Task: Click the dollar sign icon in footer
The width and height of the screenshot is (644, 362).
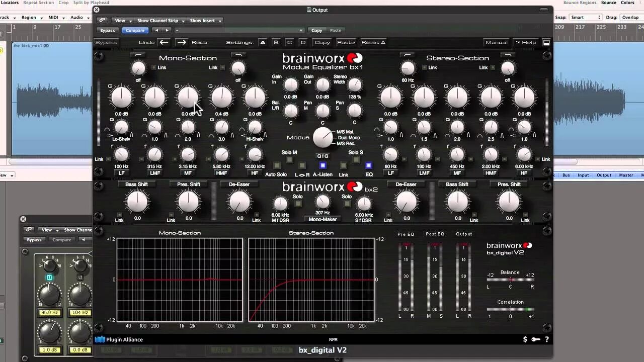Action: (525, 339)
